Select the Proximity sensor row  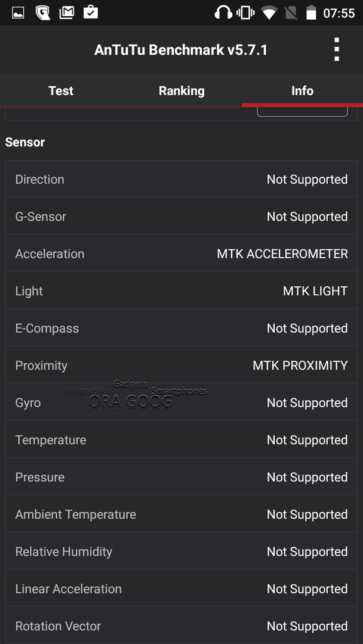tap(181, 365)
